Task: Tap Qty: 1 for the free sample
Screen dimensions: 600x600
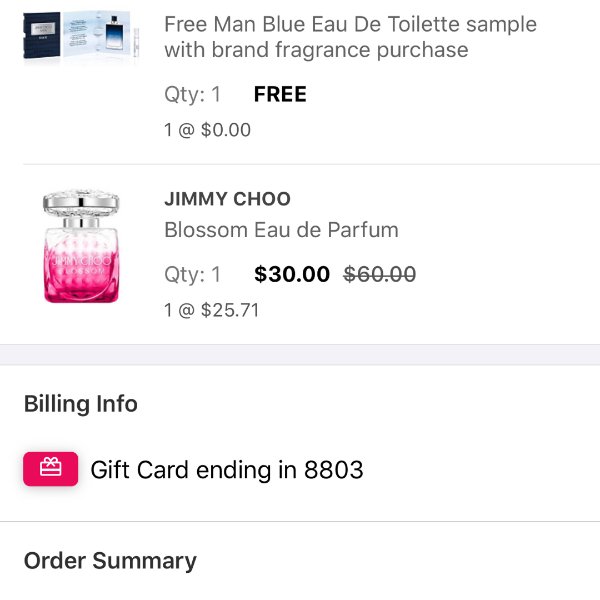Action: coord(193,94)
